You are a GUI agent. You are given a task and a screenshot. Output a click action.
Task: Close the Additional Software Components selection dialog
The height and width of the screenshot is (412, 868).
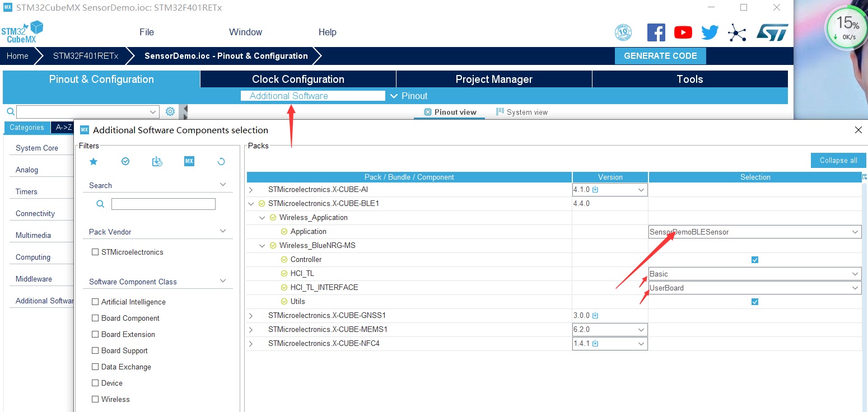(x=858, y=130)
